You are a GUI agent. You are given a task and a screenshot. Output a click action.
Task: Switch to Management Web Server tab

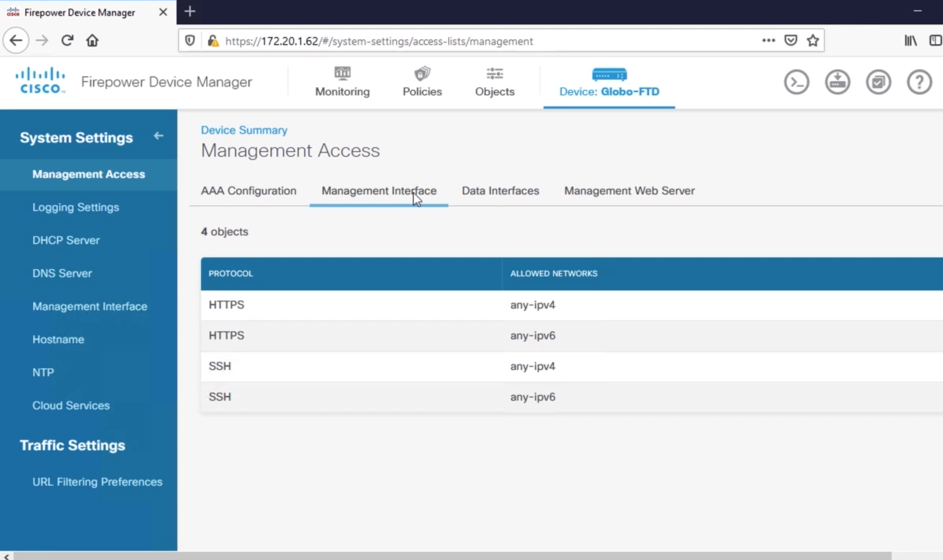click(629, 191)
